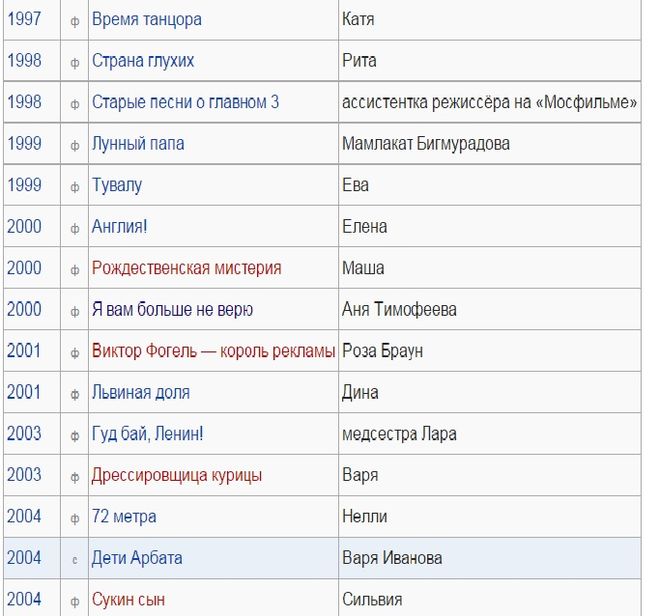Open Я вам больше не верю
This screenshot has width=659, height=616.
tap(172, 310)
